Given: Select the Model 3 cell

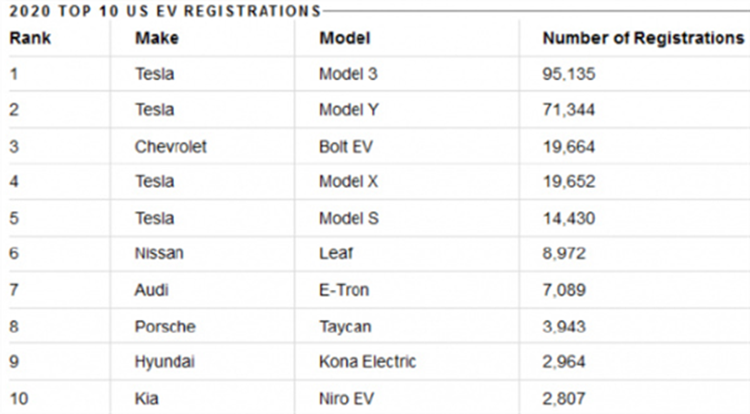Looking at the screenshot, I should click(347, 74).
